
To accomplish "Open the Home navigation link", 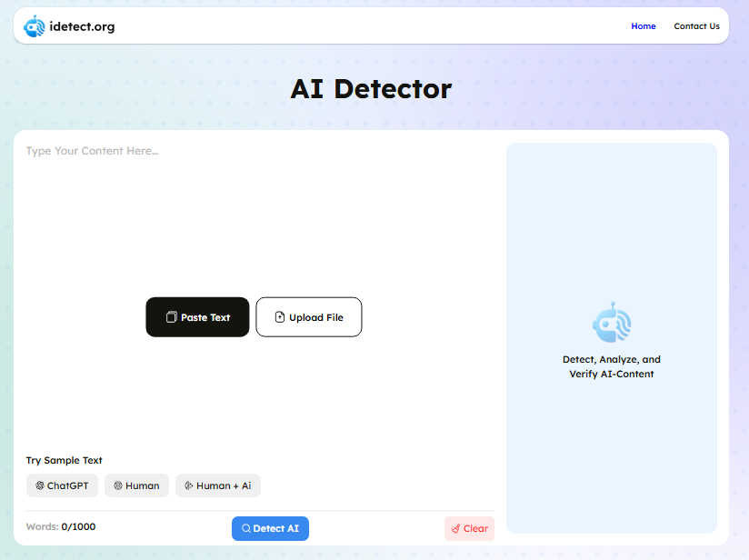I will [643, 26].
